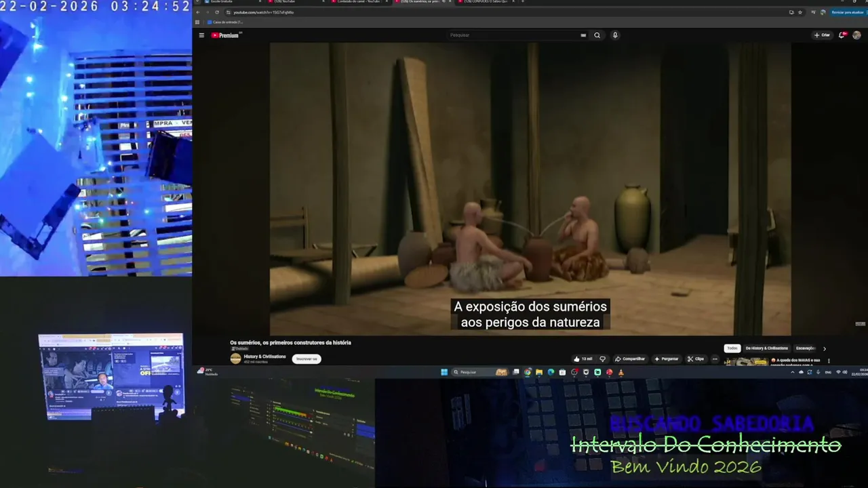Open File Explorer from the taskbar

point(539,372)
